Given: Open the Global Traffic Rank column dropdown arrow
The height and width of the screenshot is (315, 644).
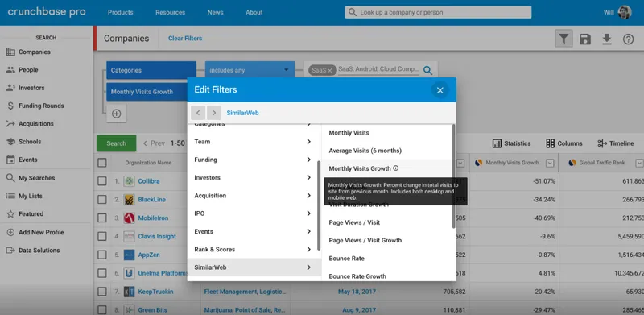Looking at the screenshot, I should click(x=639, y=163).
